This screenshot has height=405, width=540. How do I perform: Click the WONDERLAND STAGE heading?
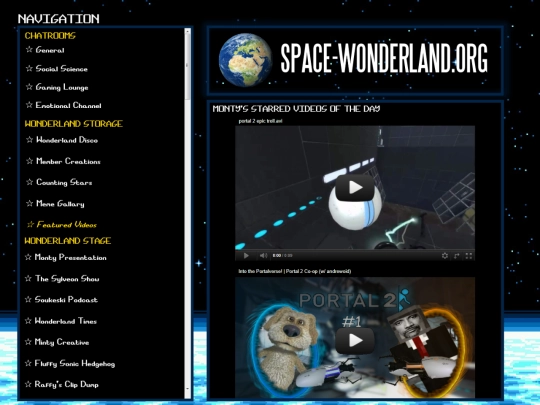click(68, 241)
